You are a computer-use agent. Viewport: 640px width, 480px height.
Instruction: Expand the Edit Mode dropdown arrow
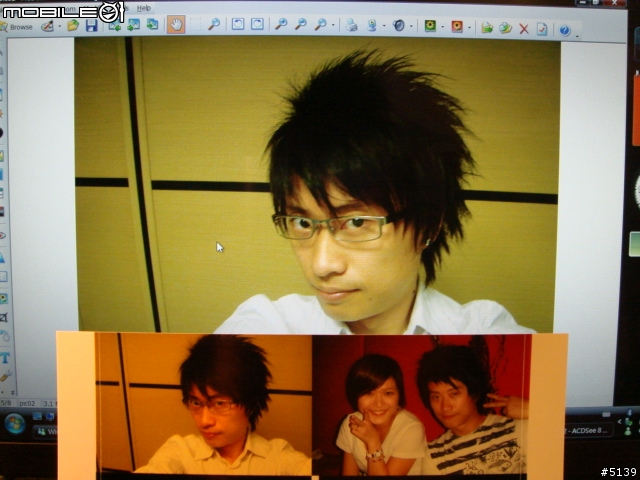(60, 27)
